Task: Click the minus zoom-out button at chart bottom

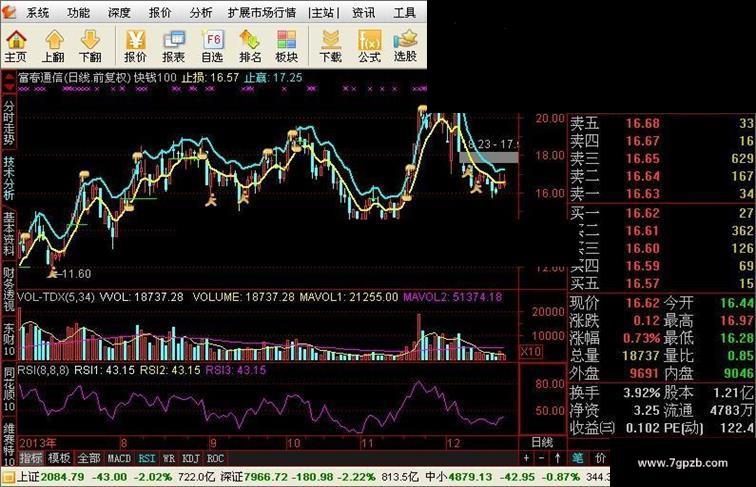Action: click(541, 458)
